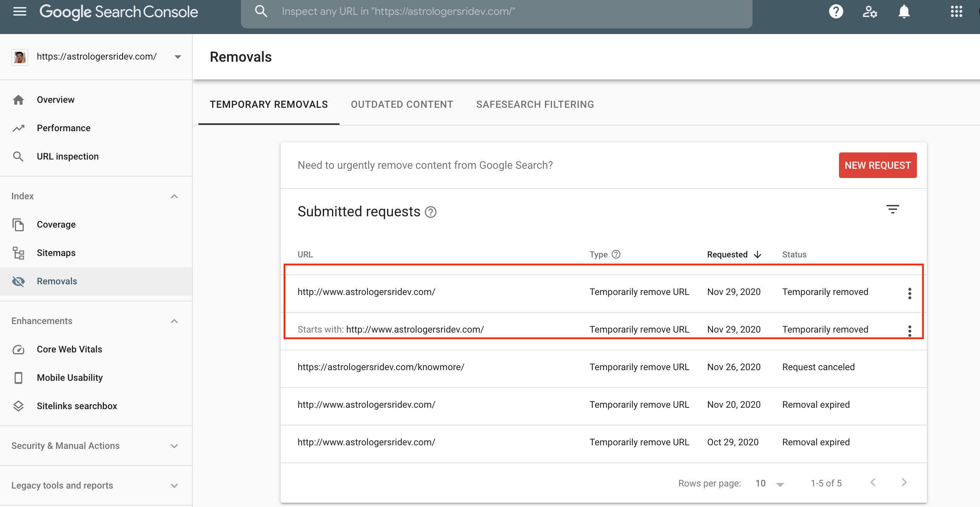
Task: Click the astrologersridev.com property thumbnail
Action: pyautogui.click(x=19, y=57)
